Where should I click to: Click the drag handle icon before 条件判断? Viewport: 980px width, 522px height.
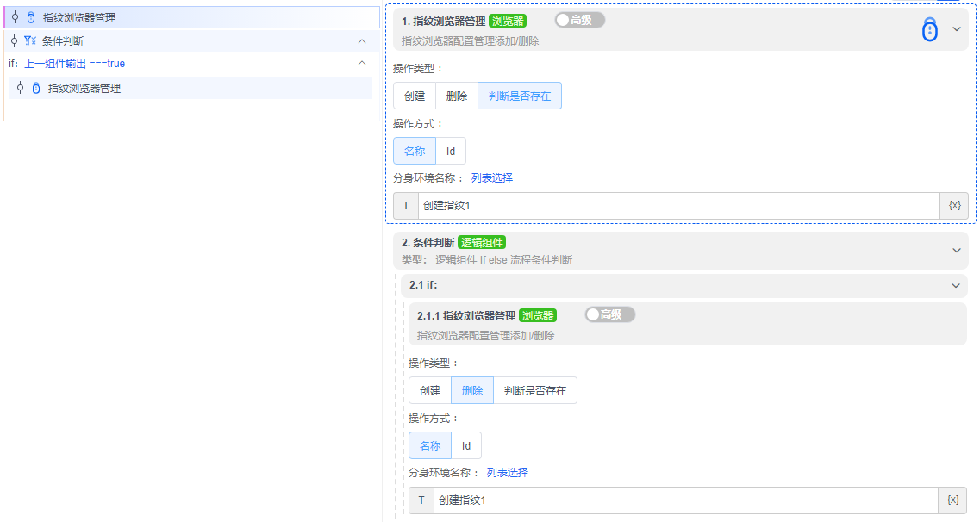15,40
